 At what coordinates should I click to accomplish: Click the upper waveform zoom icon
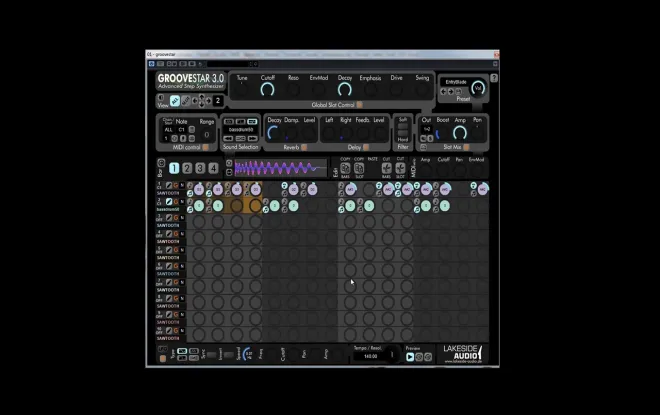[x=229, y=163]
